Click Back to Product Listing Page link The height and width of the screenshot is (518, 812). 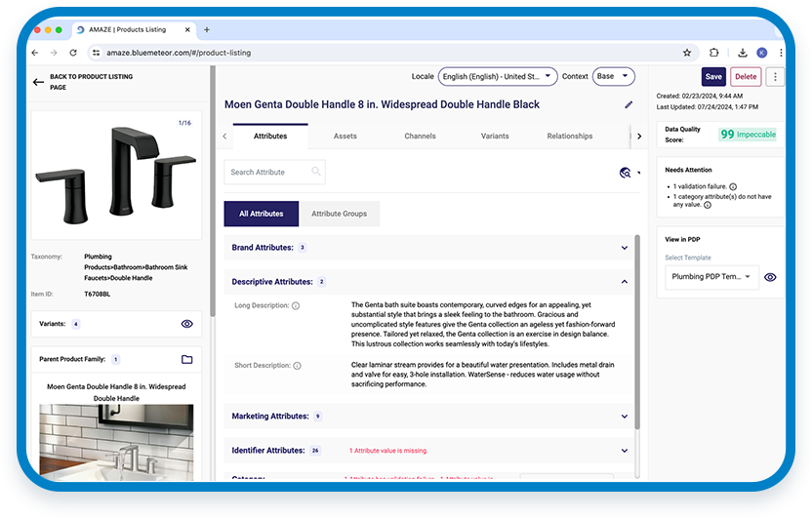[91, 82]
